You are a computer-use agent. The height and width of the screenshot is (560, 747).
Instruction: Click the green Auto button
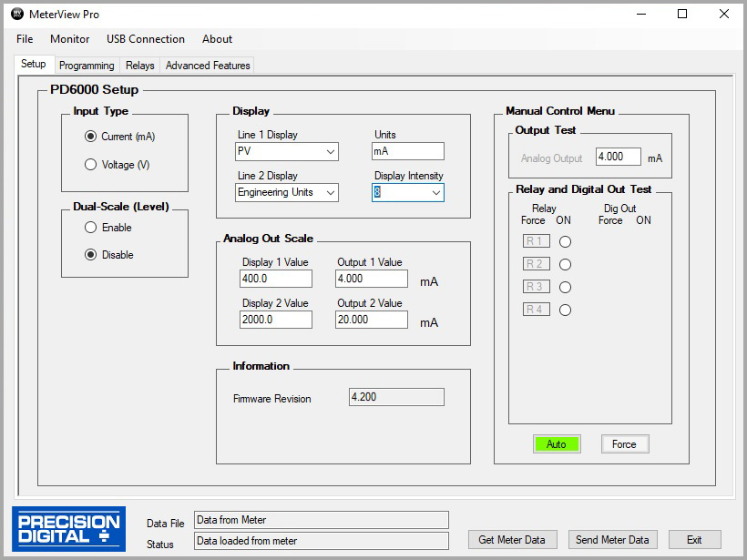[x=557, y=443]
